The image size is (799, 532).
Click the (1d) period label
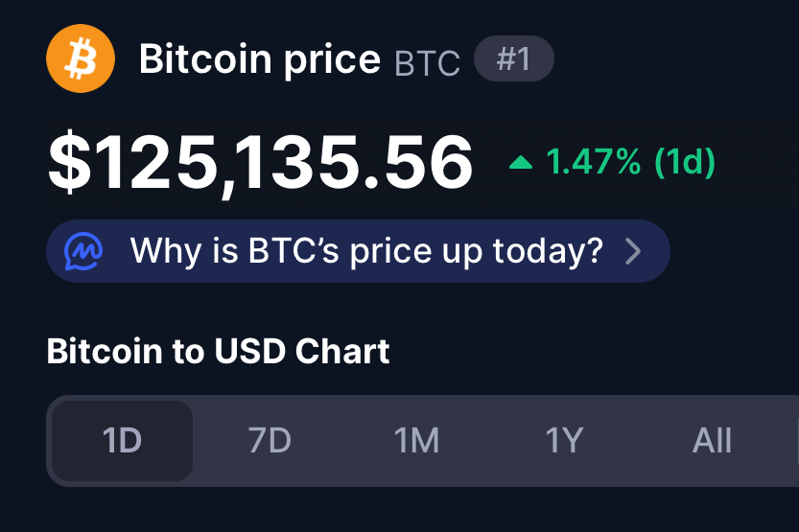point(684,163)
